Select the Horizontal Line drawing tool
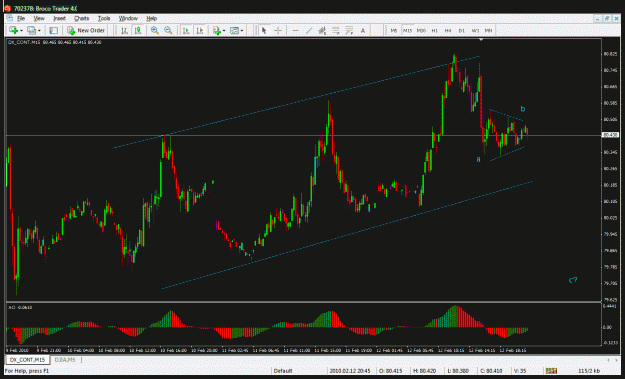 click(295, 30)
